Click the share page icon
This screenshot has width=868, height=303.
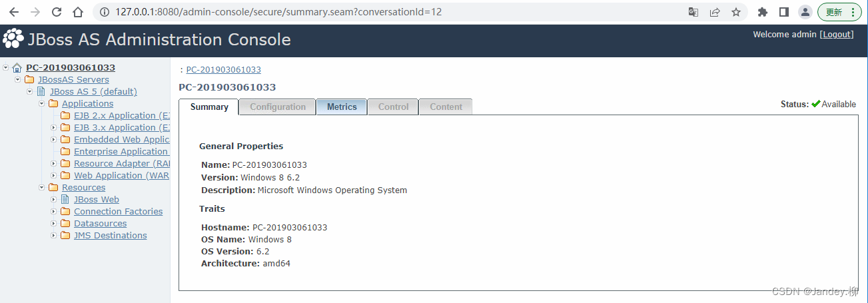click(715, 12)
